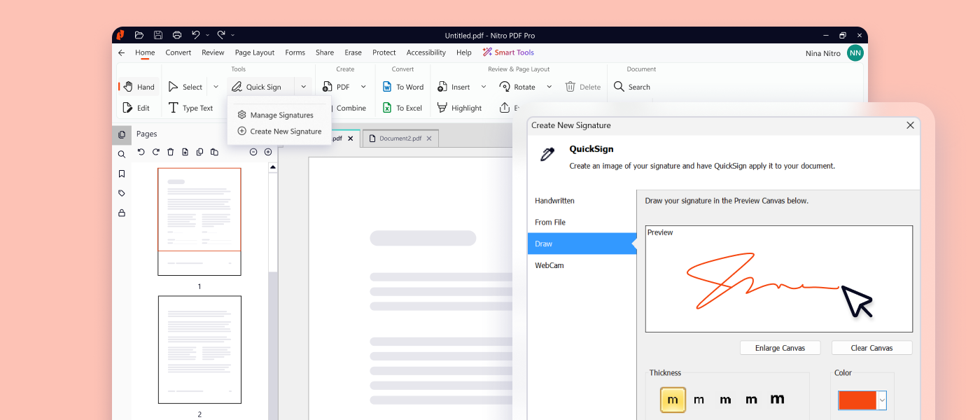Click the Clear Canvas button

point(871,348)
